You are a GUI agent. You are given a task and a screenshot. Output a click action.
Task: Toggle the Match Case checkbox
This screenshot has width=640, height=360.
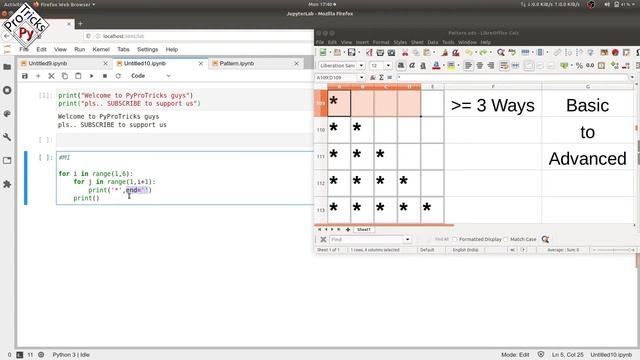[506, 239]
